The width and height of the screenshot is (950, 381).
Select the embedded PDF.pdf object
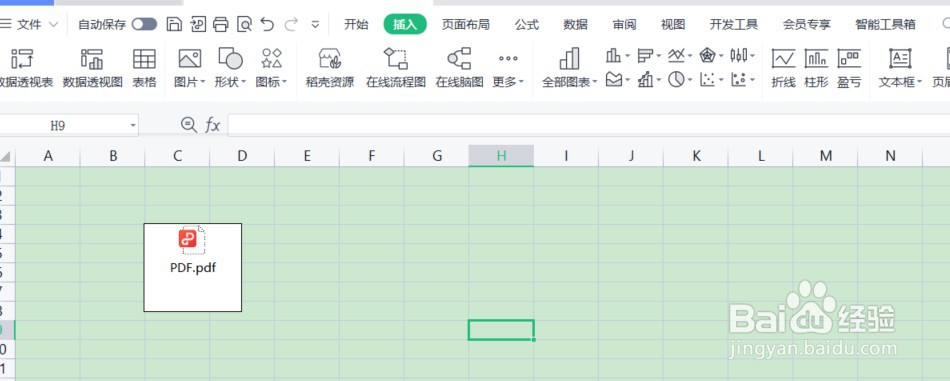[x=193, y=267]
